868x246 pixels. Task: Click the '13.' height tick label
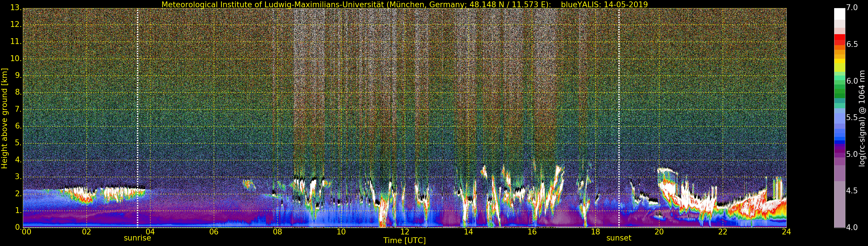(x=16, y=8)
